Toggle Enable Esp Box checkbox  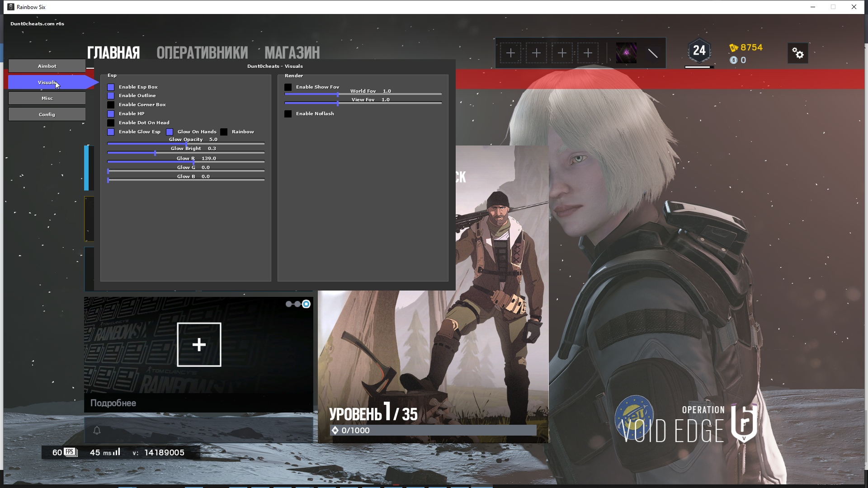[111, 87]
